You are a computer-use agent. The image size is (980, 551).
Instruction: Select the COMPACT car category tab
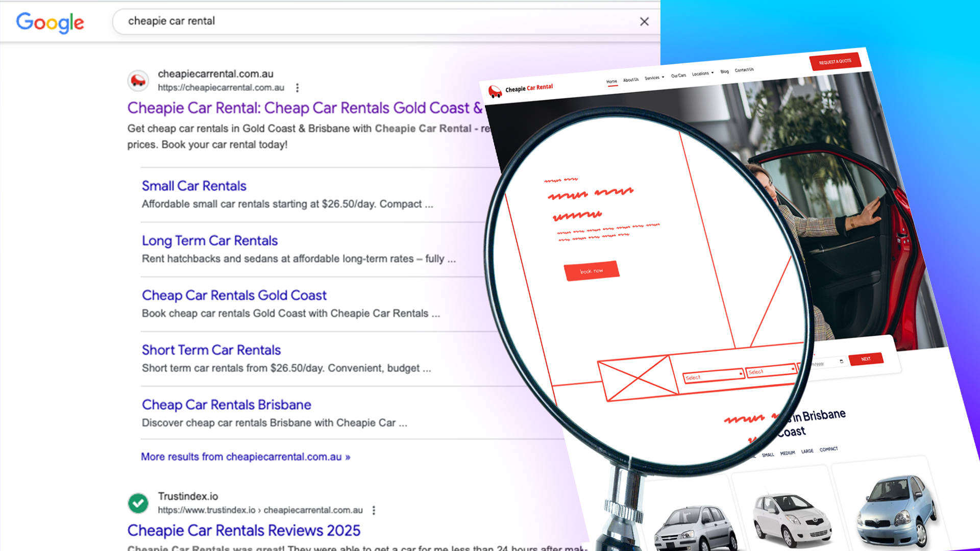[828, 449]
